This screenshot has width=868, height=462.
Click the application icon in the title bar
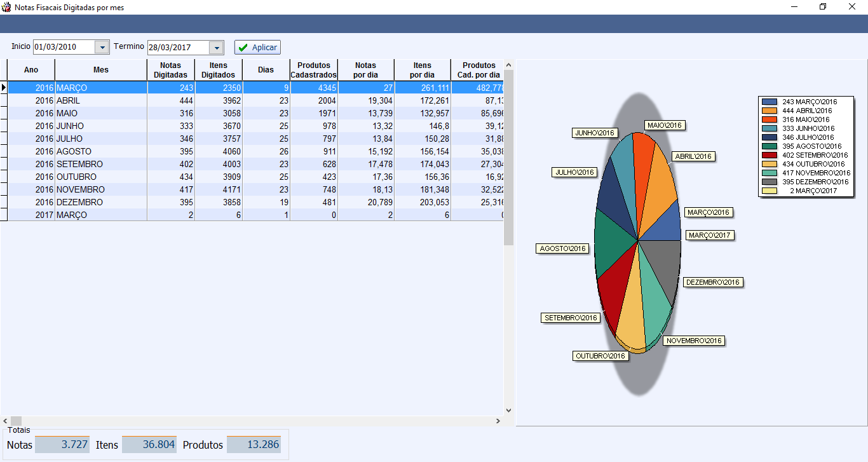[7, 7]
